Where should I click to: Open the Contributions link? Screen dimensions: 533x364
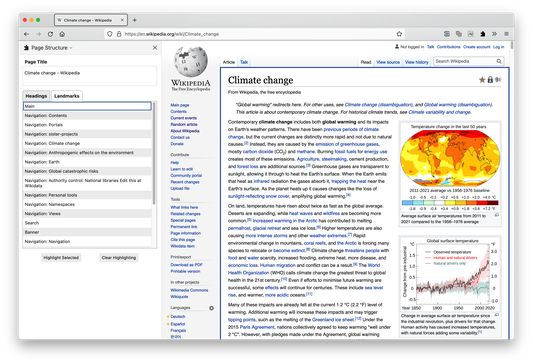[x=449, y=47]
